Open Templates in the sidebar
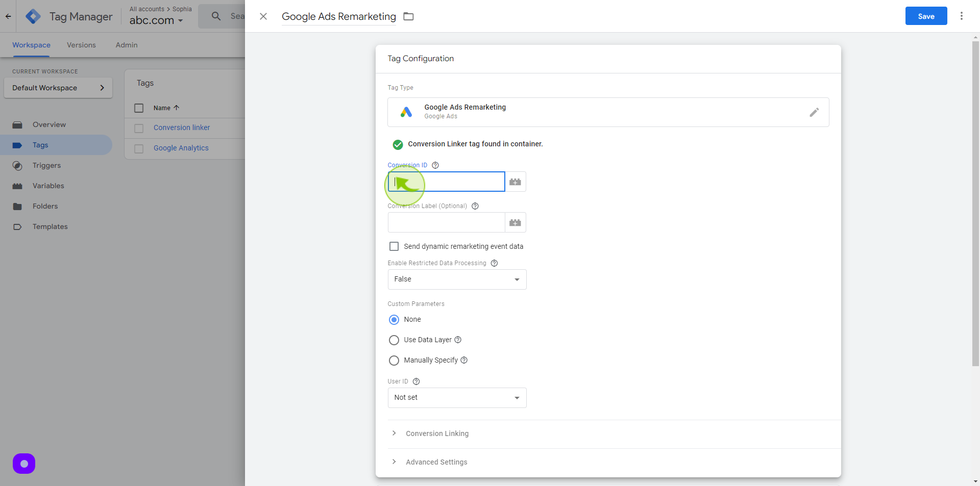980x486 pixels. click(50, 226)
